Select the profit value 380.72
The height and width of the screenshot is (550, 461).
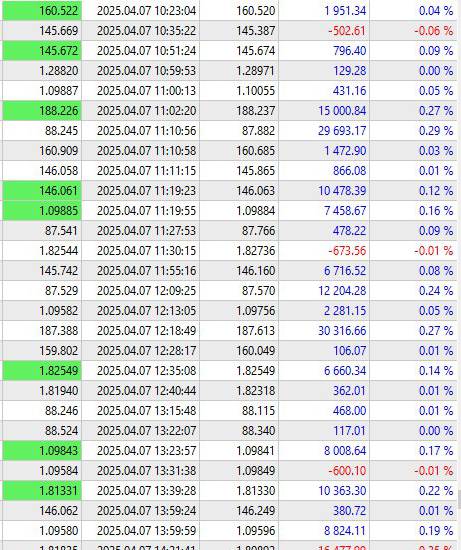[349, 510]
